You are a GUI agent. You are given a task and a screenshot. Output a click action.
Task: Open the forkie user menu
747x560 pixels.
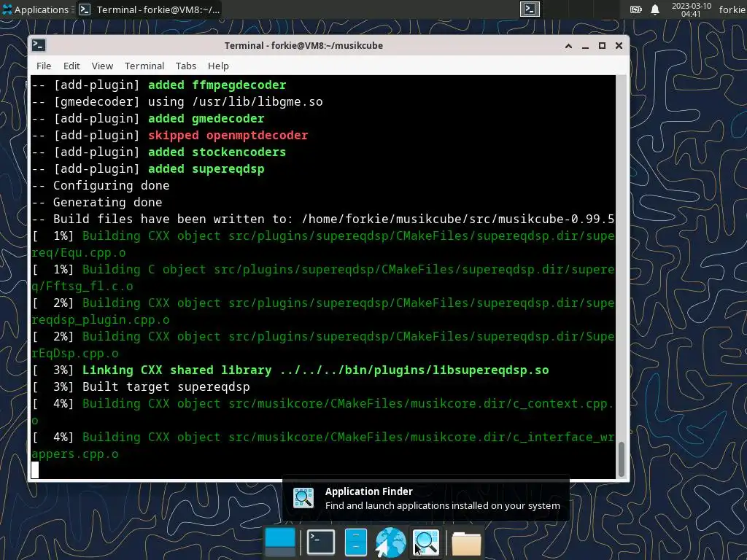(x=732, y=9)
